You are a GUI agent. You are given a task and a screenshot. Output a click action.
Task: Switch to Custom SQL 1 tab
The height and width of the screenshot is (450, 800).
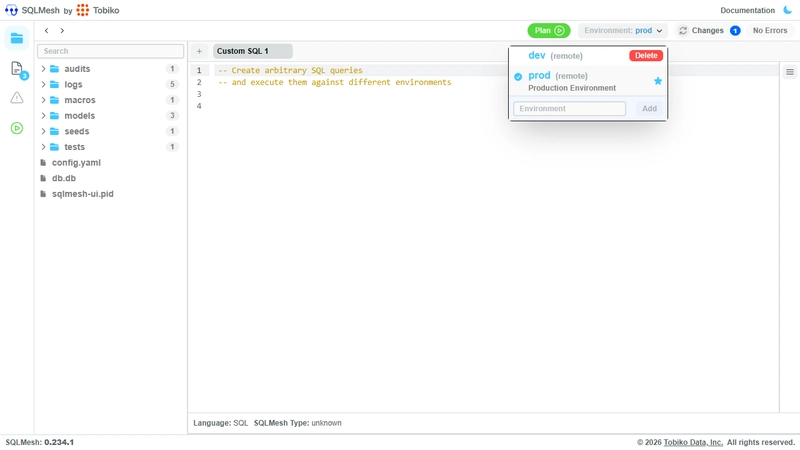[253, 51]
